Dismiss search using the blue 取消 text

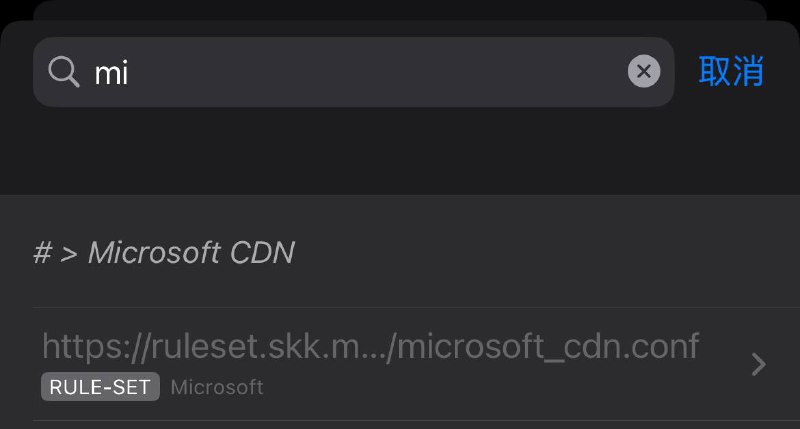[731, 72]
